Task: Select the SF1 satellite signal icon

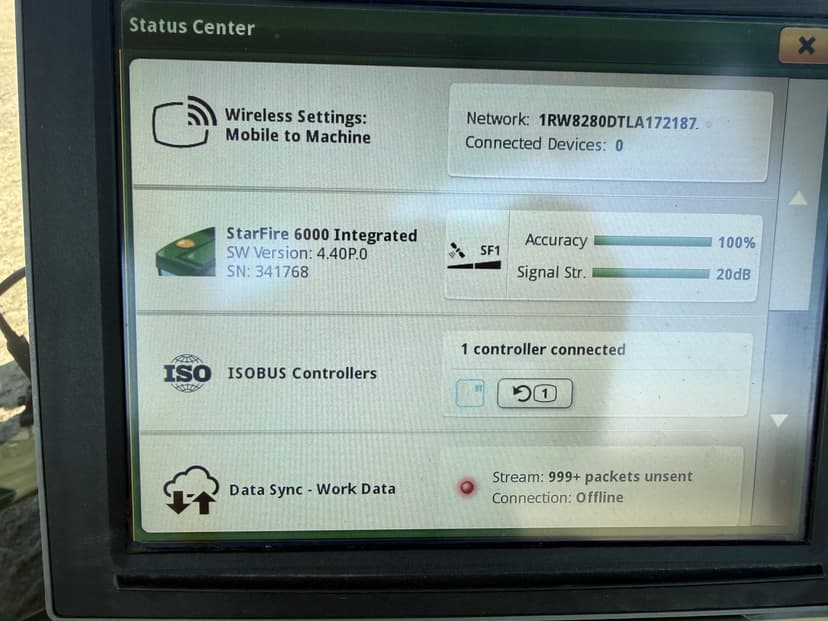Action: point(475,254)
